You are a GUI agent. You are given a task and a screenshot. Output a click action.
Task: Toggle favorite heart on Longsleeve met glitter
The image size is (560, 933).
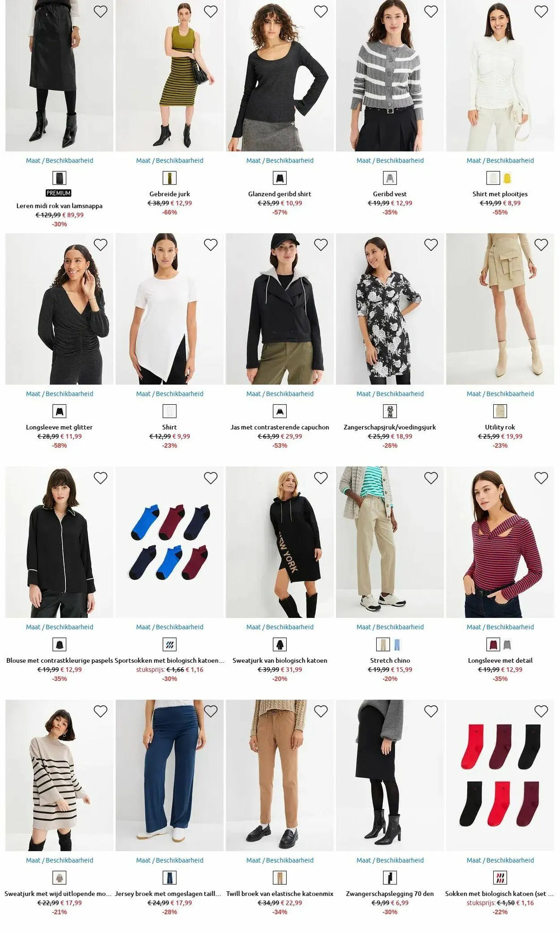(100, 245)
